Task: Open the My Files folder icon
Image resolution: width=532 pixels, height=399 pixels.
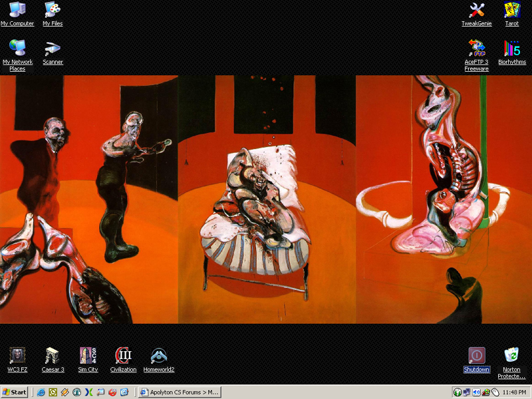Action: [x=53, y=11]
